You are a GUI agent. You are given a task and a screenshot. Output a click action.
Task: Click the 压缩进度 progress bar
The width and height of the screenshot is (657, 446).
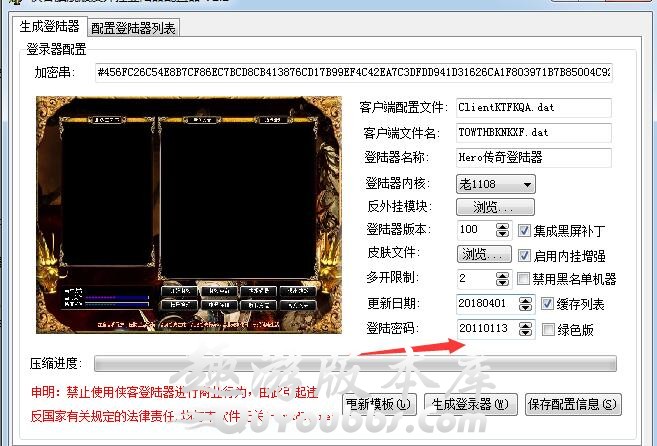355,363
